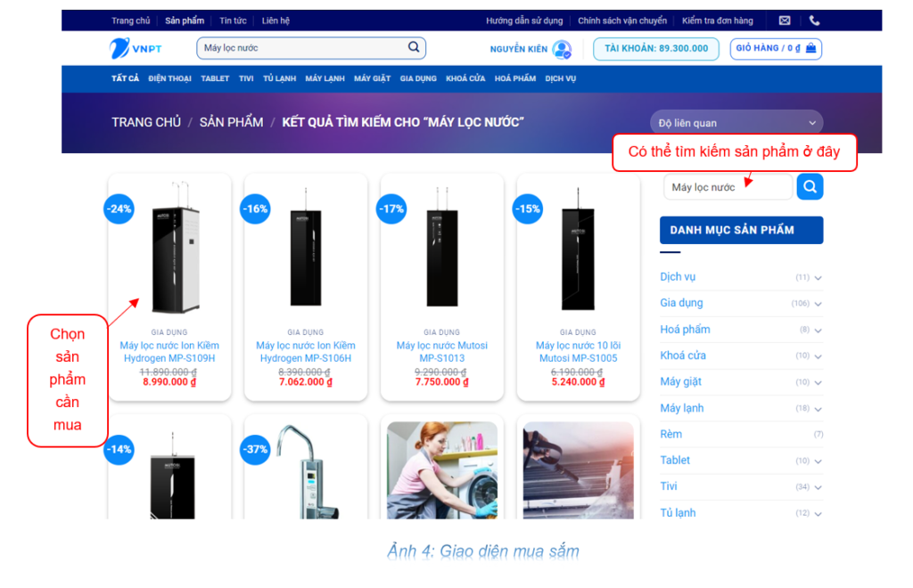Click the blue sidebar search button
The width and height of the screenshot is (913, 588).
click(810, 187)
